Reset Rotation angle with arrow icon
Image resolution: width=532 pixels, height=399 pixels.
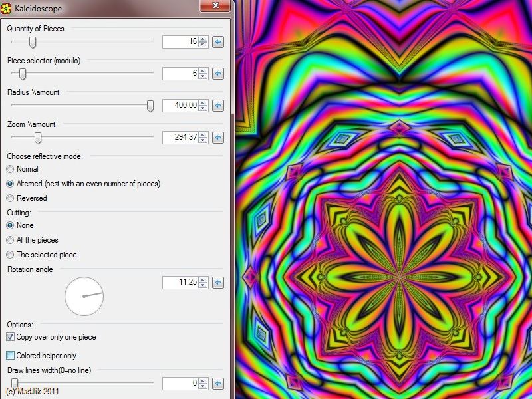tap(218, 282)
